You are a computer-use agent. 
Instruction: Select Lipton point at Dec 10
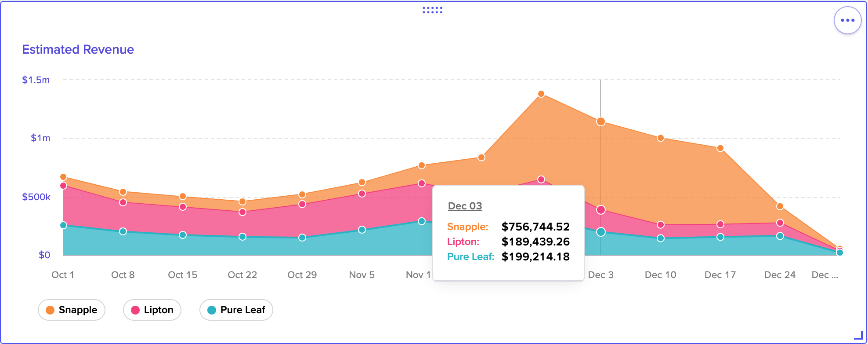tap(661, 225)
